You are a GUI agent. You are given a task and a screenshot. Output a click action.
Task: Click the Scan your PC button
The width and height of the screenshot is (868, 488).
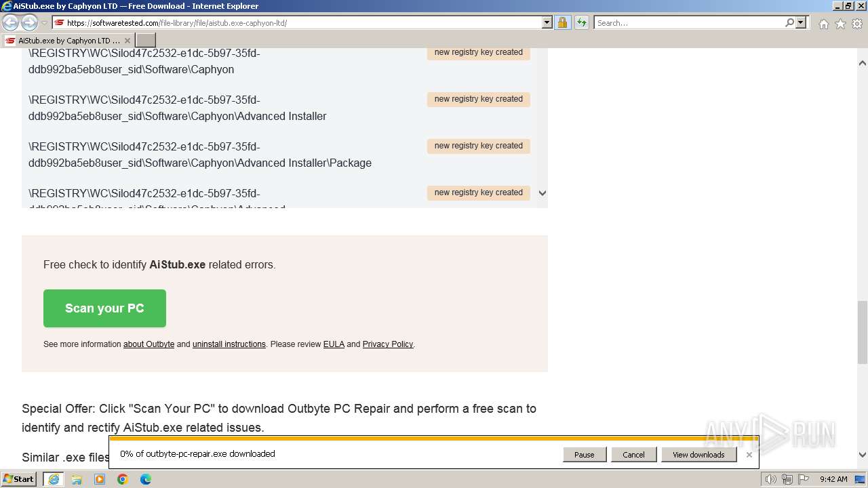[104, 308]
